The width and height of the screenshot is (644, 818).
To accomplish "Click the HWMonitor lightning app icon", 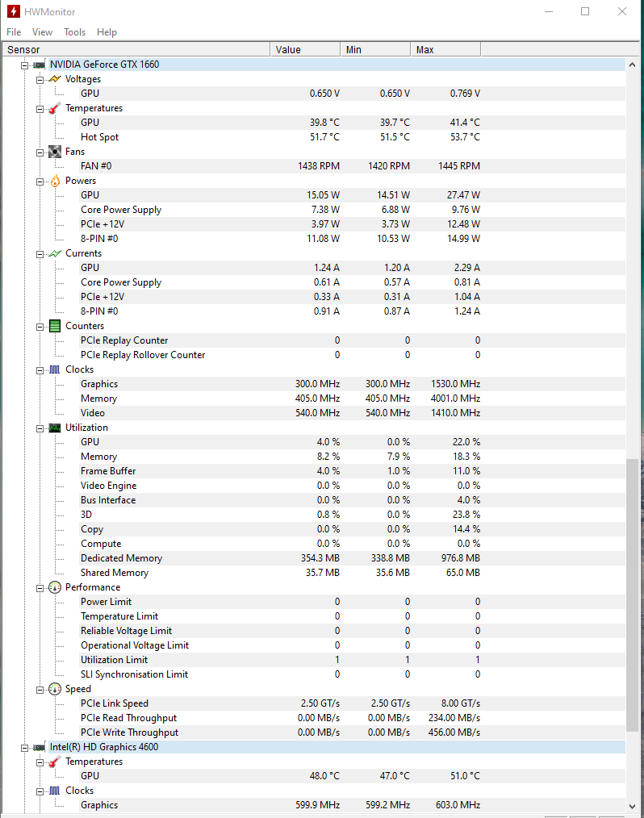I will 13,11.
